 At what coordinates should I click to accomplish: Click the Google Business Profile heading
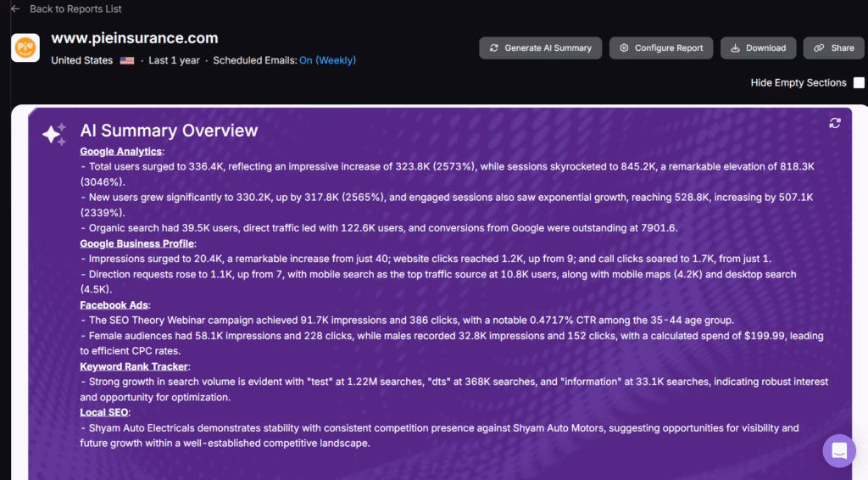(137, 244)
